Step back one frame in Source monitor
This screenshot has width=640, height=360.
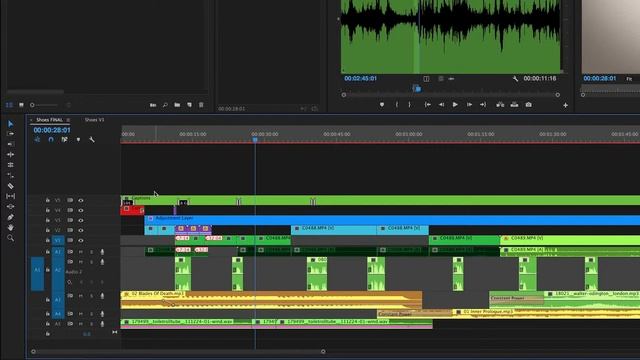point(441,105)
